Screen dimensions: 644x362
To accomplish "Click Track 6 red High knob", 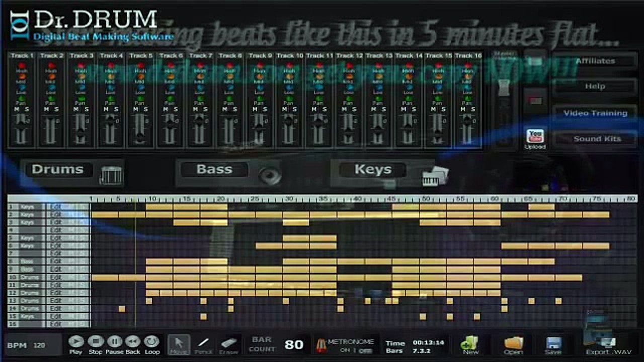I will point(170,65).
